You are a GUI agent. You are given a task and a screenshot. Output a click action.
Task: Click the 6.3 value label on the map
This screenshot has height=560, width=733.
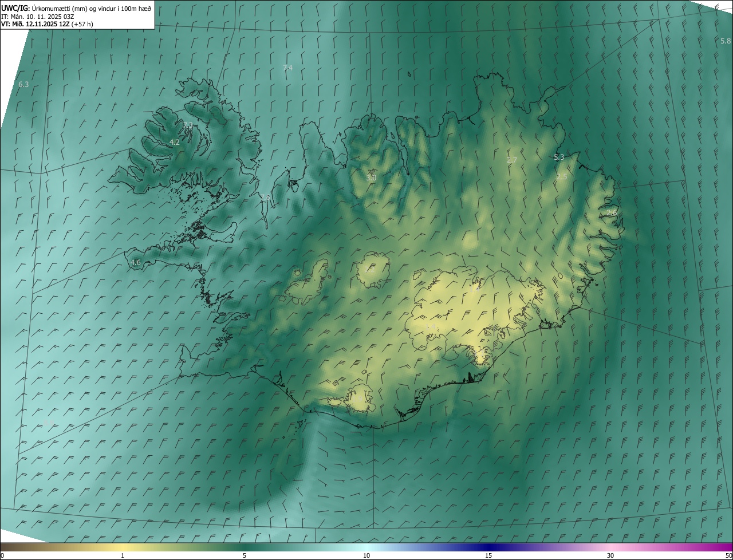point(23,85)
